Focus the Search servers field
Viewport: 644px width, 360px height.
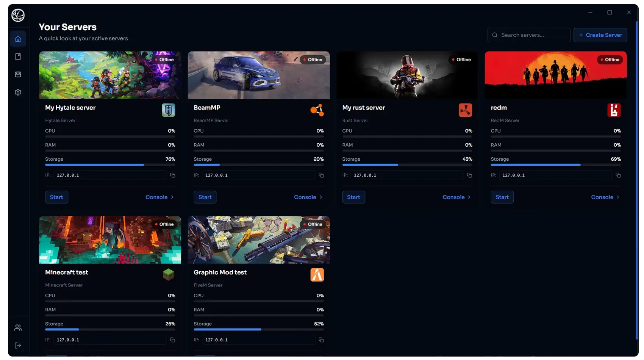tap(529, 35)
